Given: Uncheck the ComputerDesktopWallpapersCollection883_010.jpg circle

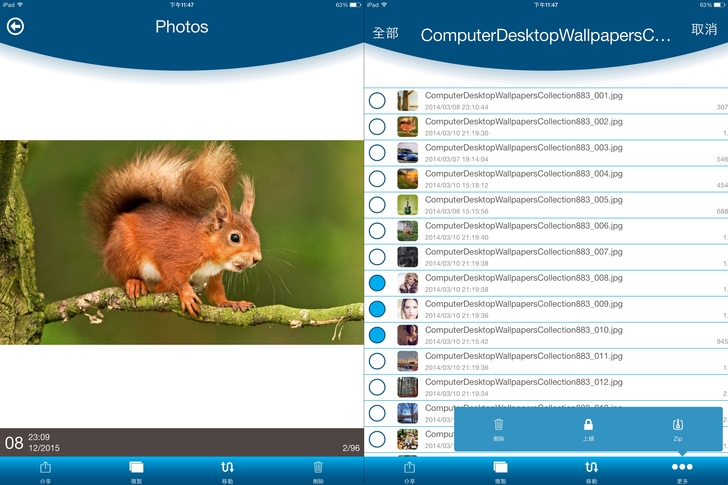Looking at the screenshot, I should coord(377,335).
